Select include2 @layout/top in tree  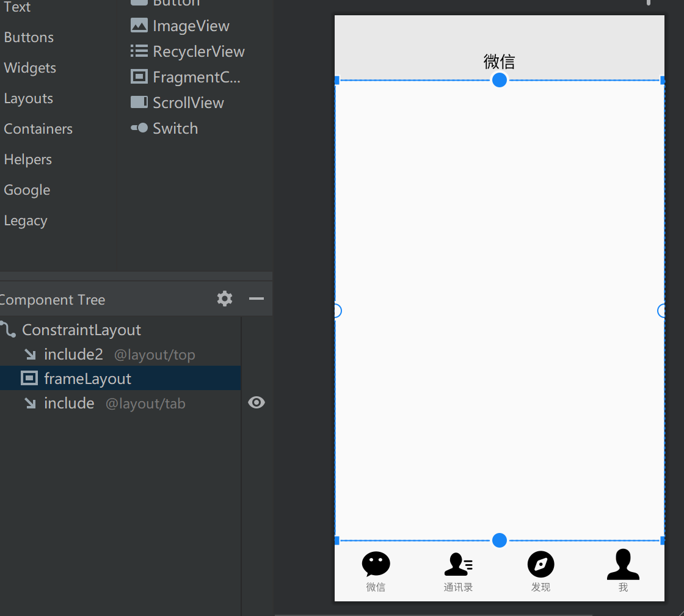[120, 355]
